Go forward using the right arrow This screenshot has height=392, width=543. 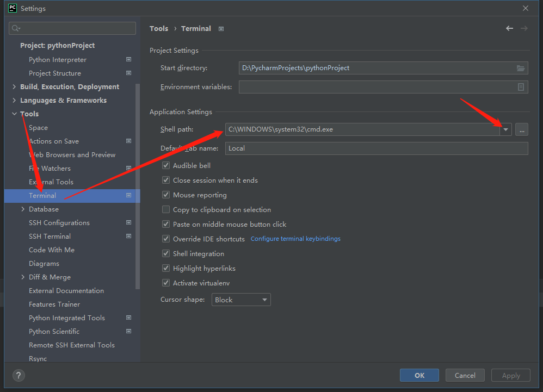pos(525,28)
